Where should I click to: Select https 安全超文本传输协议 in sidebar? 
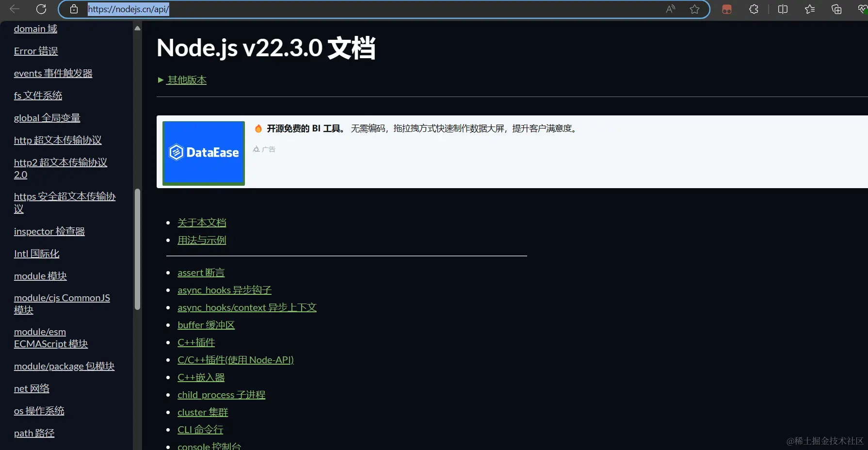coord(64,202)
